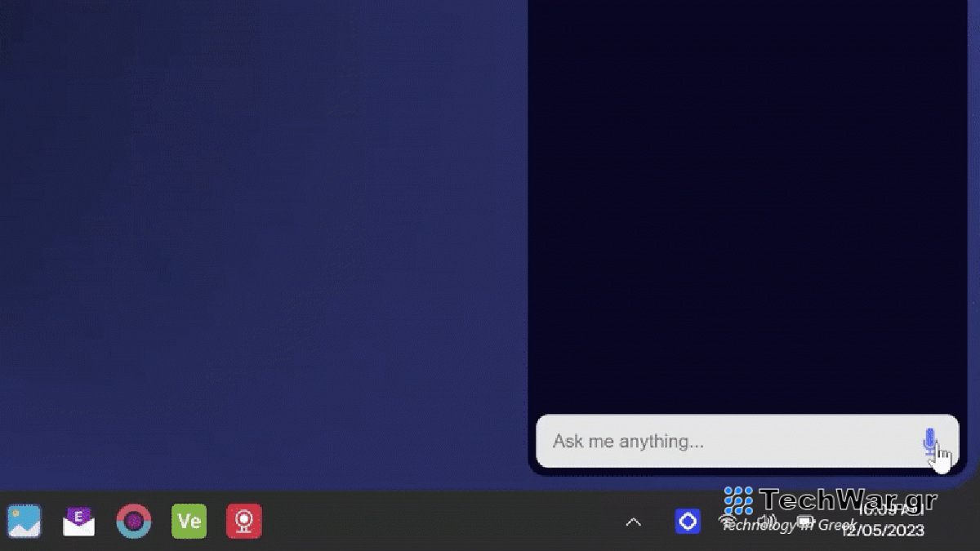
Task: Launch the red webcam app
Action: (243, 520)
